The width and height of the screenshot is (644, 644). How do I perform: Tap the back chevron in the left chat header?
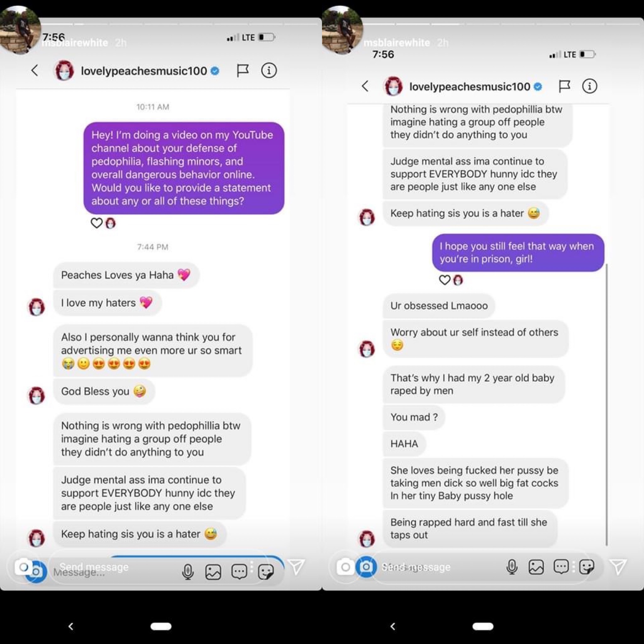[x=35, y=70]
